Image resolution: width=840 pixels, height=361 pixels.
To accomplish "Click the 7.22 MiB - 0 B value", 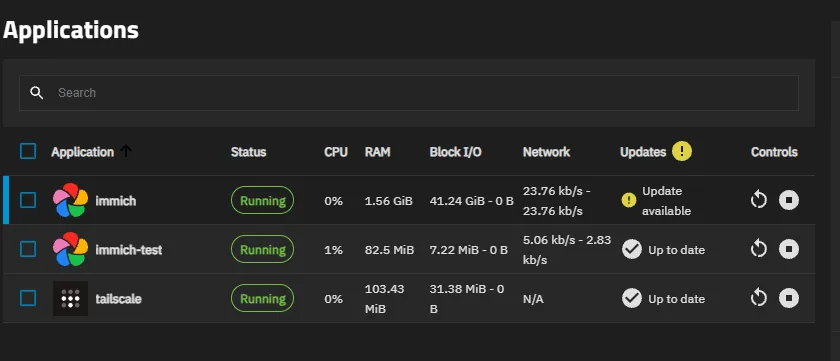I will tap(469, 250).
